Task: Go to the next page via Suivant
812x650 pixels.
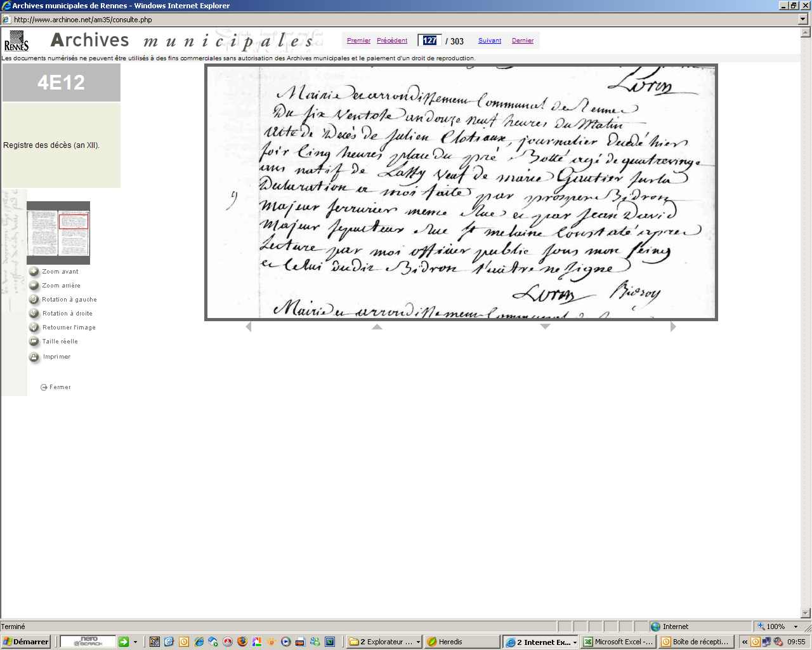Action: click(489, 41)
